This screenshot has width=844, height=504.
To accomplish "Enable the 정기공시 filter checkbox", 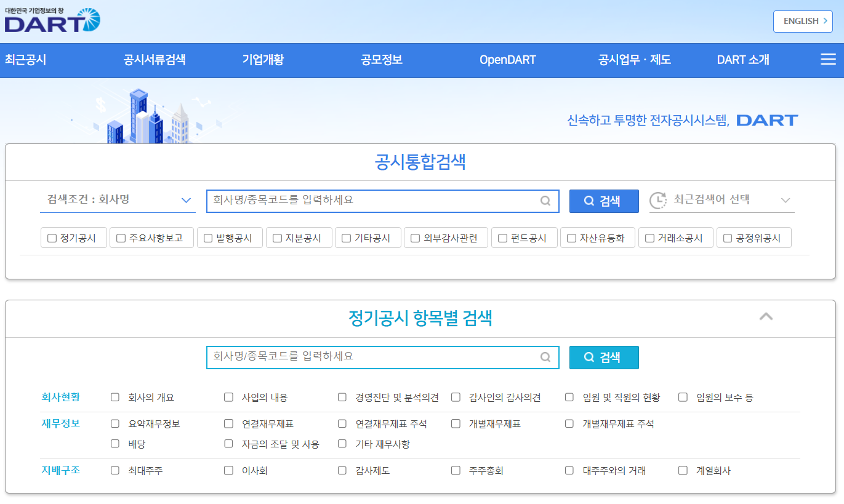I will pos(52,237).
